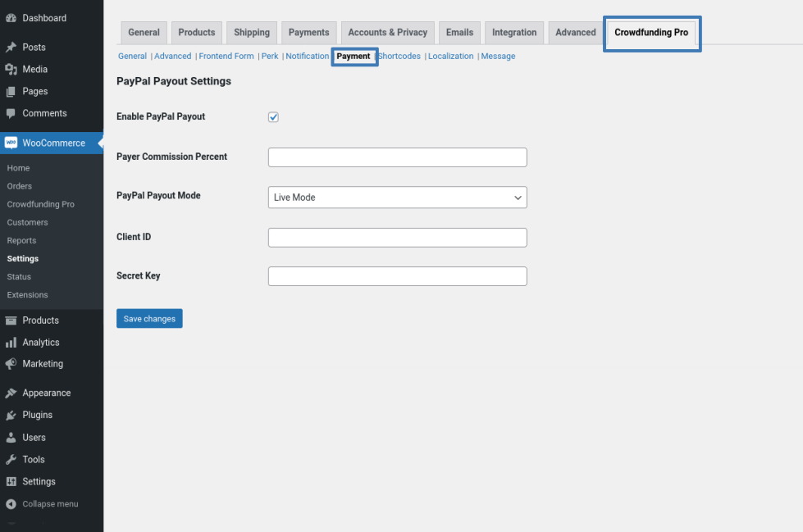Select the Payment sub-section
Image resolution: width=803 pixels, height=532 pixels.
coord(354,57)
